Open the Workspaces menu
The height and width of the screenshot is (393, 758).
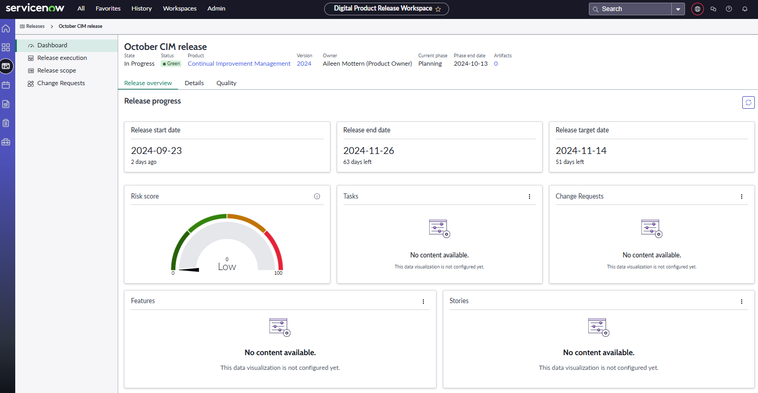179,9
